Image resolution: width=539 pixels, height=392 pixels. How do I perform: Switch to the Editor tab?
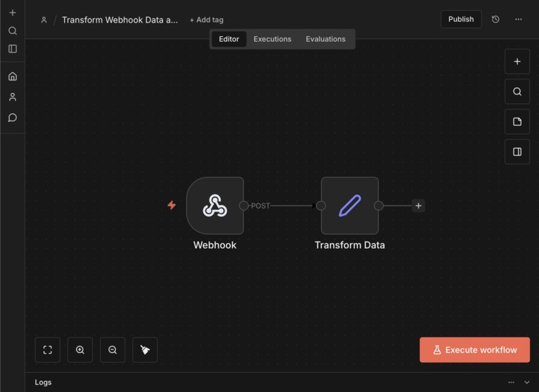click(x=229, y=39)
